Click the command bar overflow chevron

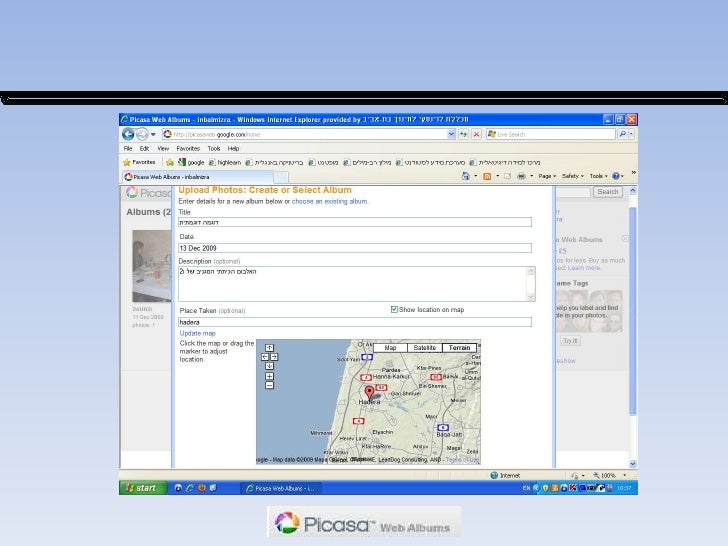[633, 173]
